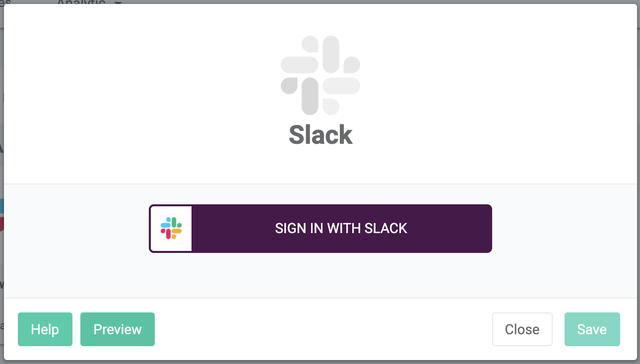
Task: Launch a Preview of the integration
Action: click(x=117, y=329)
